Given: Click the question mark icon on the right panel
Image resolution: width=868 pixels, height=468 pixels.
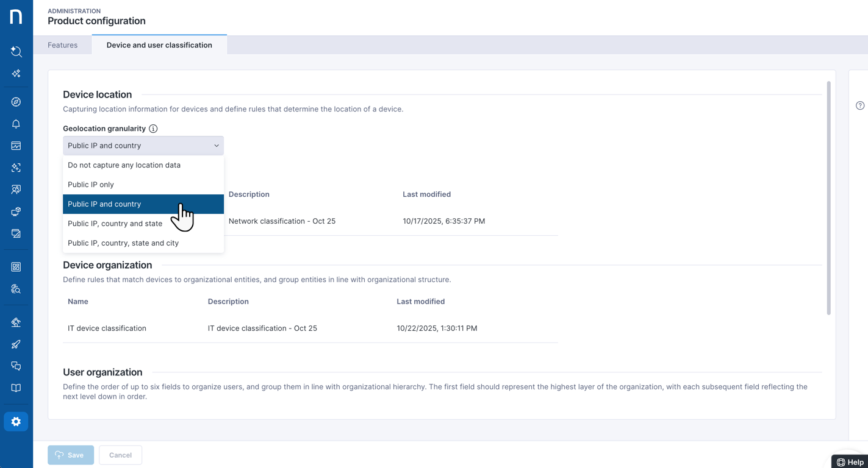Looking at the screenshot, I should click(859, 105).
